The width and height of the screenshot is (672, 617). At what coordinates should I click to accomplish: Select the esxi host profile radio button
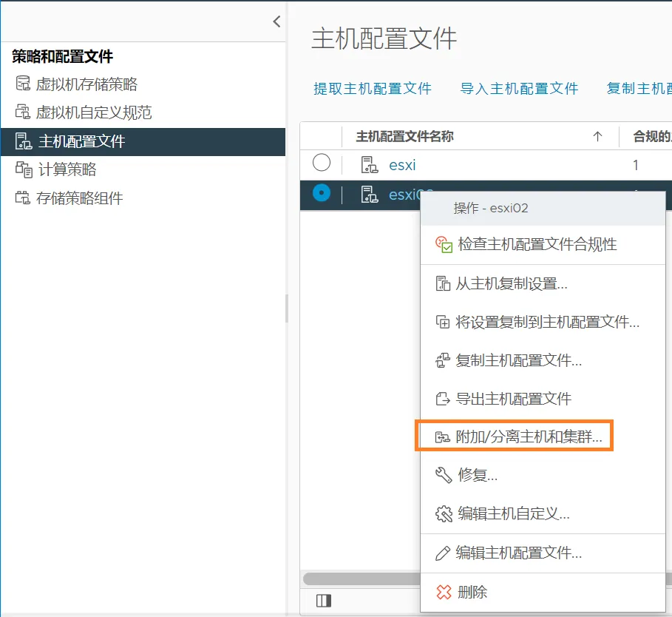click(322, 163)
